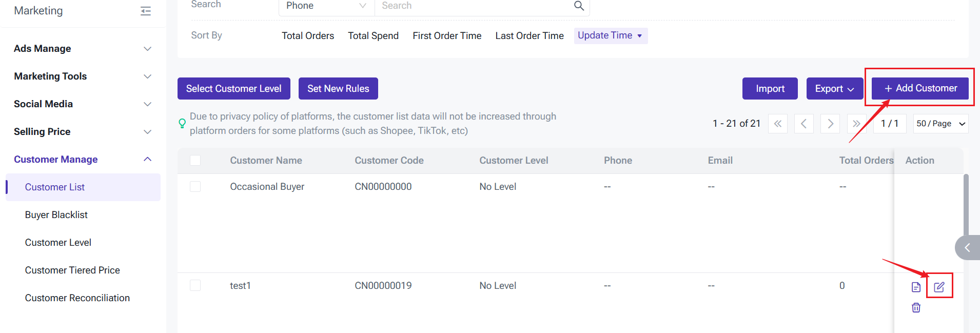Check the Occasional Buyer row checkbox
The image size is (980, 333).
pos(195,186)
